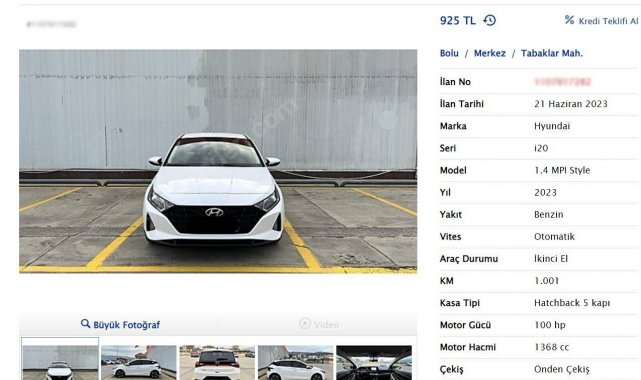This screenshot has height=380, width=641.
Task: Click the blurred listing number above the photo
Action: coord(51,24)
